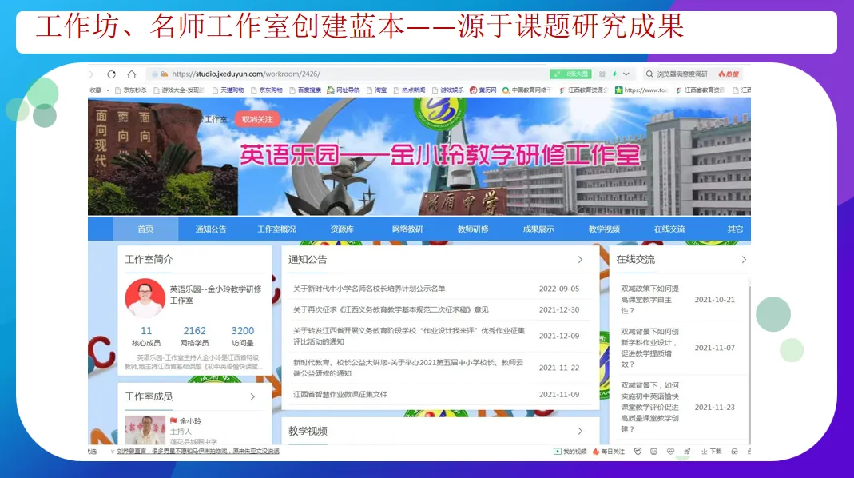This screenshot has height=478, width=854.
Task: Click the browser refresh icon
Action: click(111, 74)
